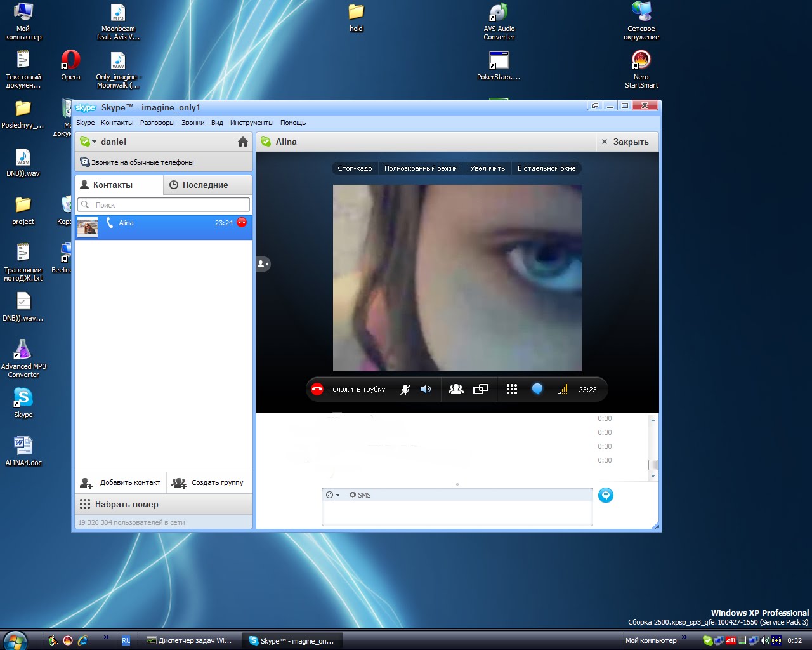Click the RU language indicator
The height and width of the screenshot is (650, 812).
(x=126, y=640)
